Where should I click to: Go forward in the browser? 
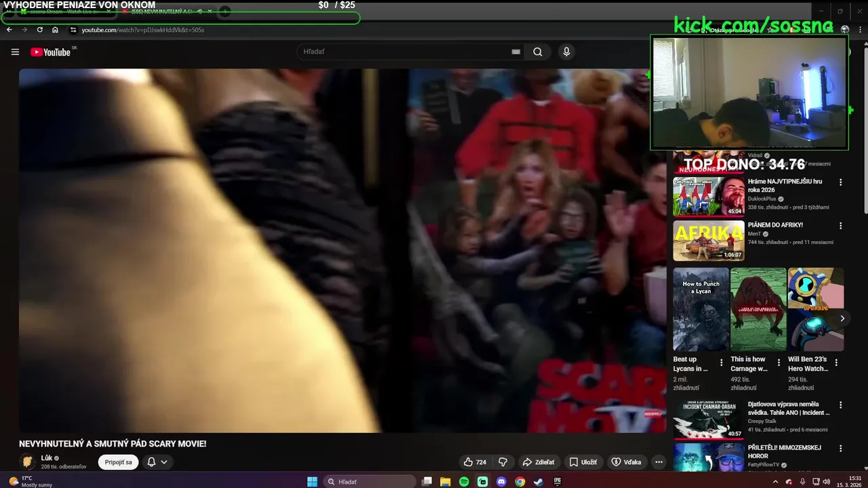point(24,30)
